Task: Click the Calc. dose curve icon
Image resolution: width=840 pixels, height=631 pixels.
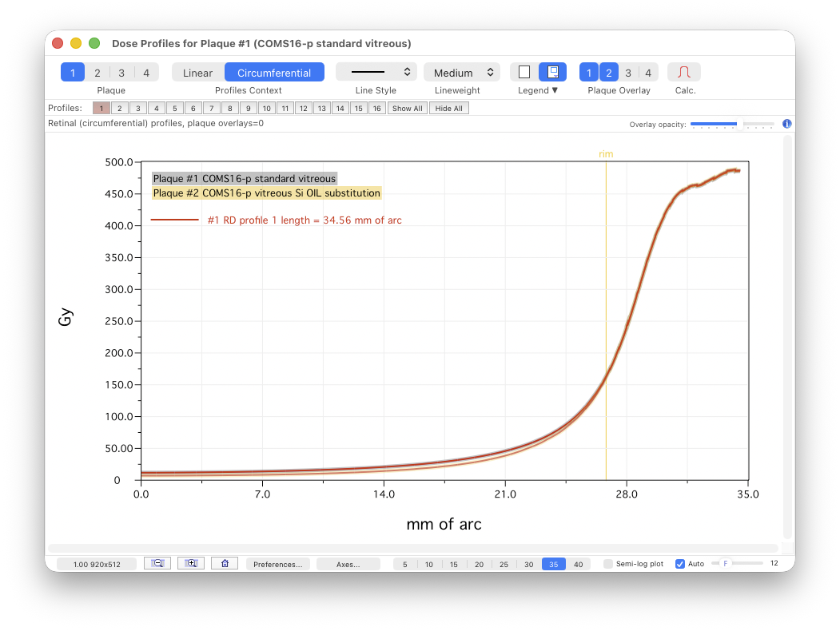Action: coord(683,73)
